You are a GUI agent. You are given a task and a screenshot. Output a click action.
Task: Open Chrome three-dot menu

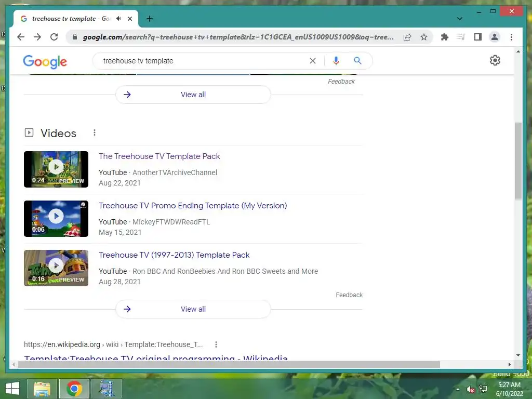511,37
